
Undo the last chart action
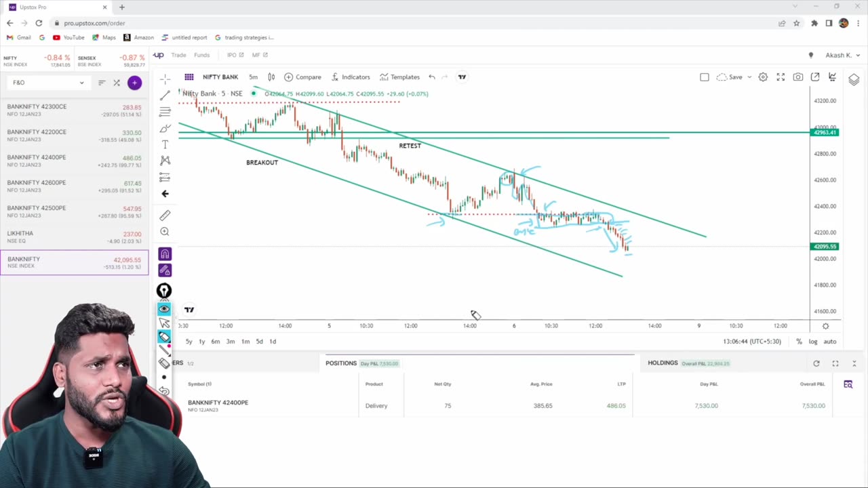pyautogui.click(x=432, y=77)
